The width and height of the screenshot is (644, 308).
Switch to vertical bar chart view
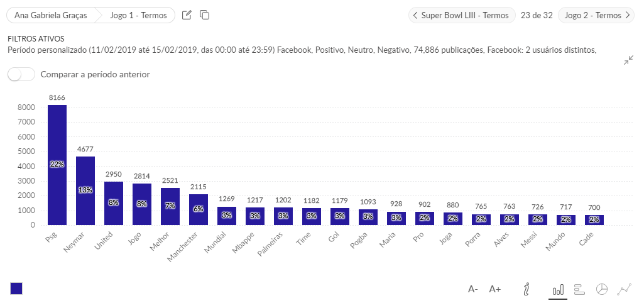coord(557,289)
